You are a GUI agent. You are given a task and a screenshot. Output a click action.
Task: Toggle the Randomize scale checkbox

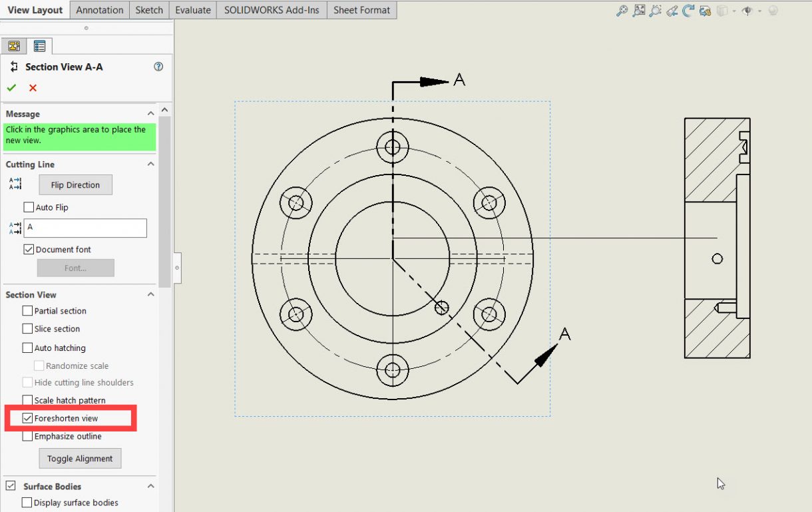point(39,366)
